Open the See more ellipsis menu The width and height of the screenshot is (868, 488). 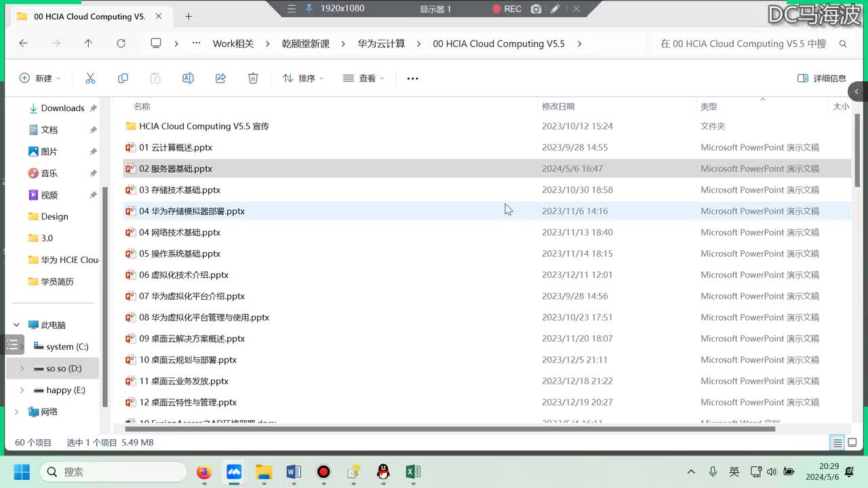coord(412,79)
